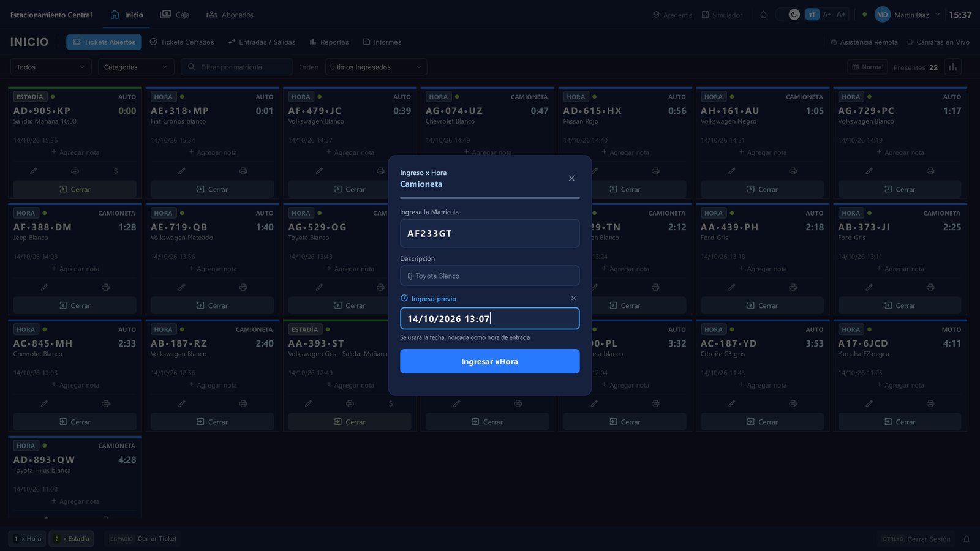Open the Martin Diaz user menu
Image resolution: width=980 pixels, height=551 pixels.
click(907, 15)
